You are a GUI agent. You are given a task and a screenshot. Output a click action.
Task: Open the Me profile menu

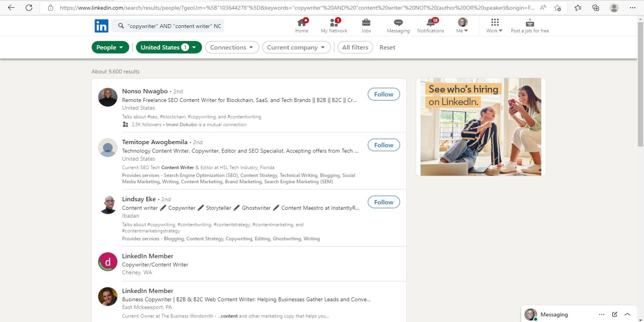462,26
